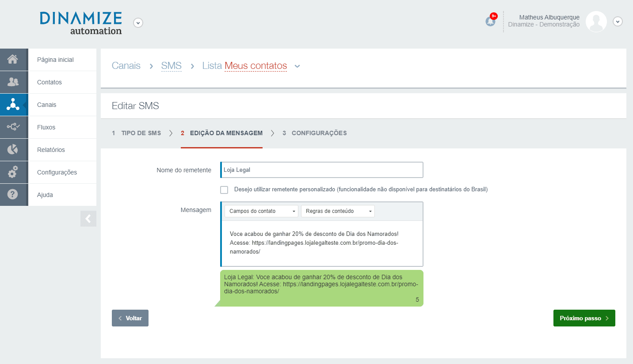Click the Voltar button
This screenshot has width=633, height=364.
pos(130,318)
